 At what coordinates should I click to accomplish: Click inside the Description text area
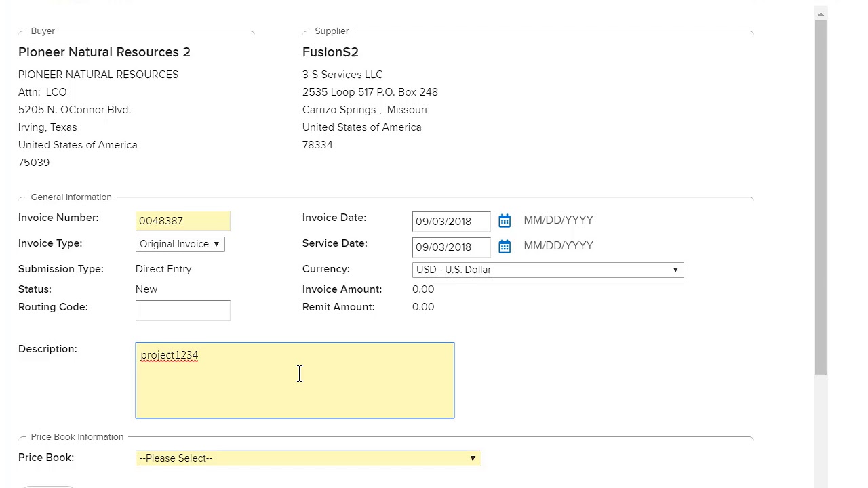click(295, 380)
